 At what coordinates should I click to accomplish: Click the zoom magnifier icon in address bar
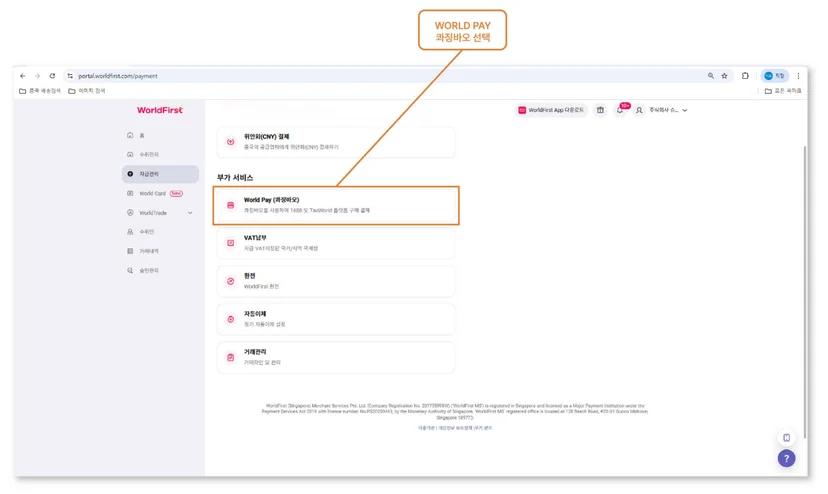coord(711,76)
